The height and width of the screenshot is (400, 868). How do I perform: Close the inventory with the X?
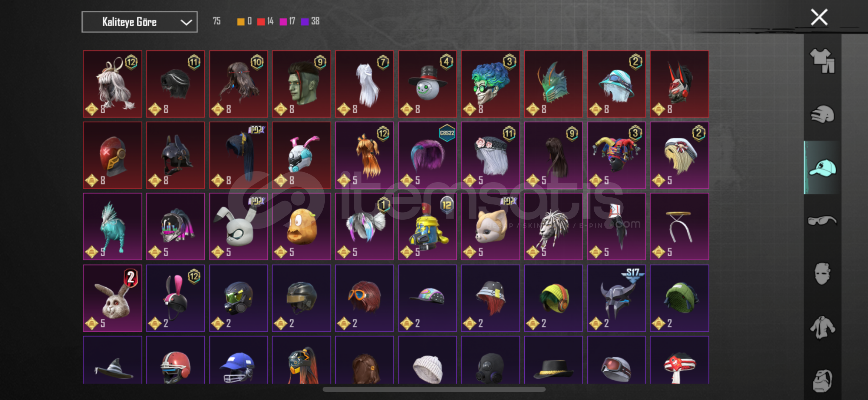tap(819, 17)
